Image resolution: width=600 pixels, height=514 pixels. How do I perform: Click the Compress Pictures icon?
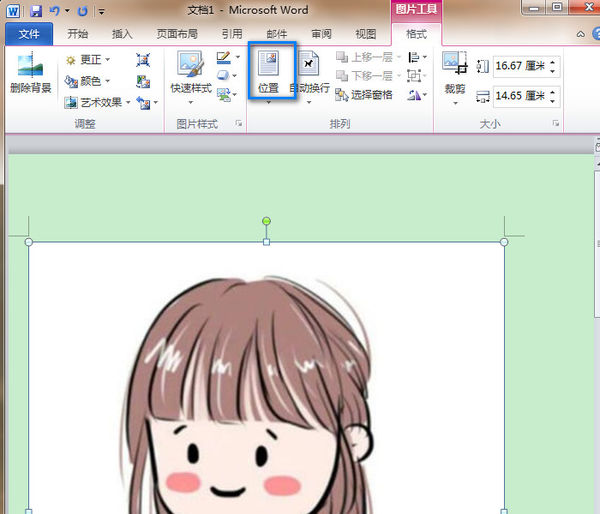(143, 60)
